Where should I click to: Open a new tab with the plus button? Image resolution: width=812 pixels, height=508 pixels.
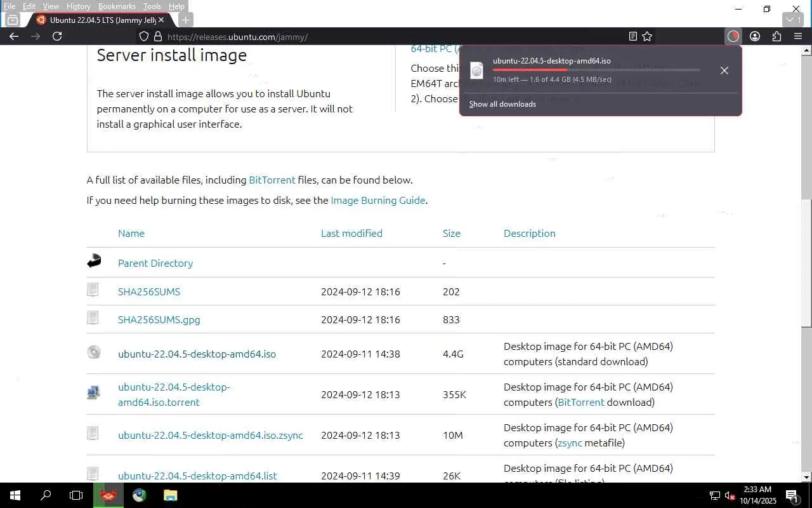coord(185,20)
